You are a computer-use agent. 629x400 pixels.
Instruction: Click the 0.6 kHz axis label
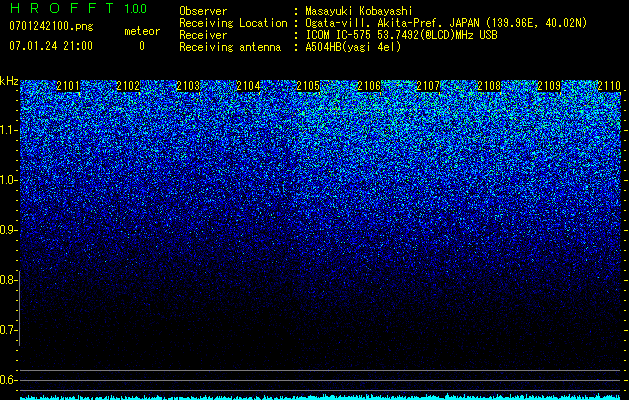point(8,380)
